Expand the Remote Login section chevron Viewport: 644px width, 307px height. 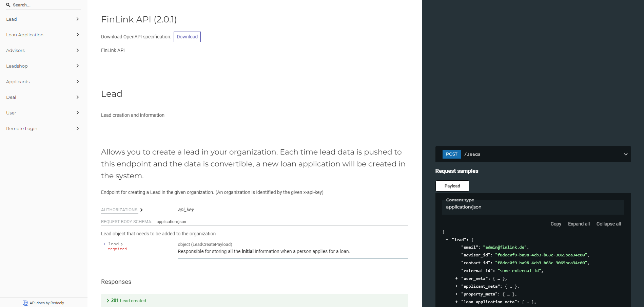pos(78,128)
